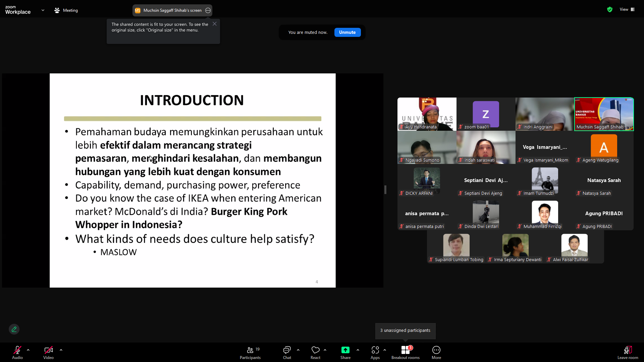Select Agung PRIBADI's tile

point(604,214)
